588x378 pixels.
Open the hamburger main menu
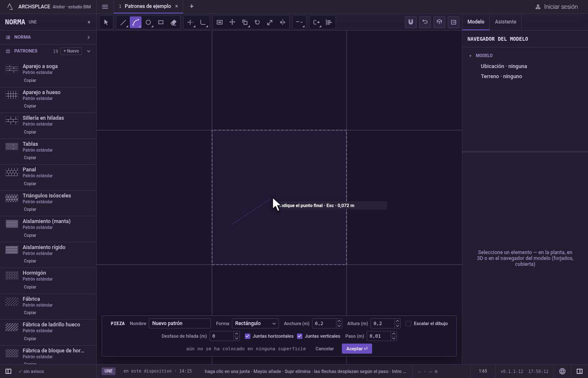coord(105,7)
